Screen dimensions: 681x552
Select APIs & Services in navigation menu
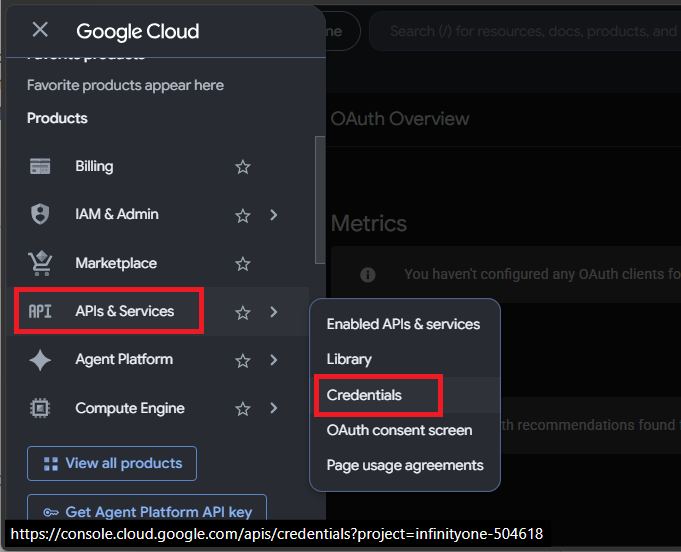click(x=125, y=311)
